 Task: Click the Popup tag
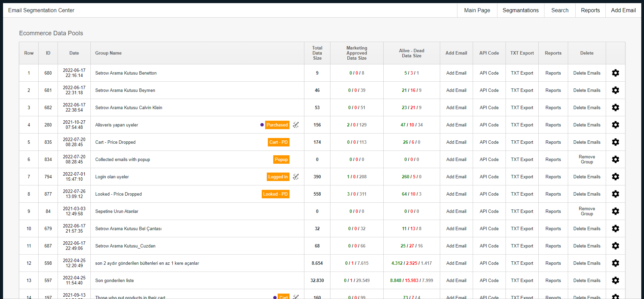[281, 159]
